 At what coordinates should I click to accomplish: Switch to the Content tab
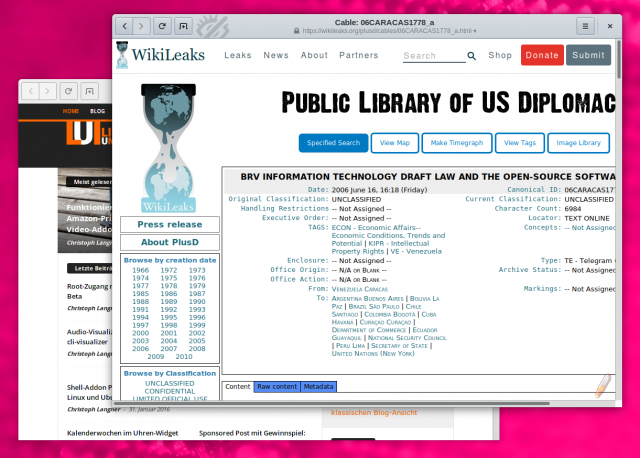(238, 387)
